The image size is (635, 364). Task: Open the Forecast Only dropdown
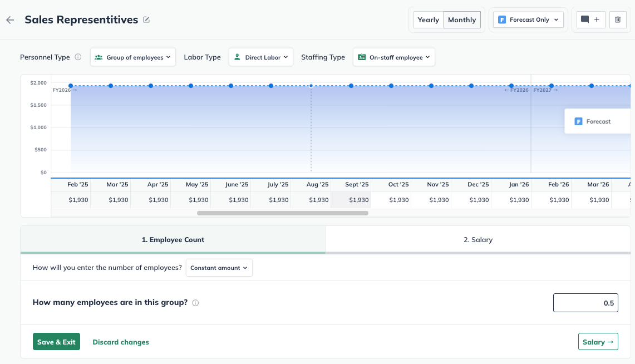528,19
